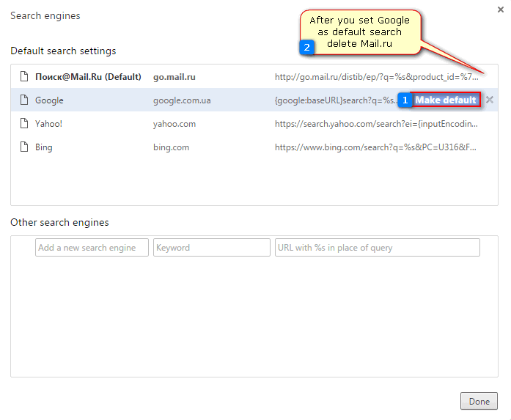511x420 pixels.
Task: Focus the Keyword input field
Action: click(211, 247)
